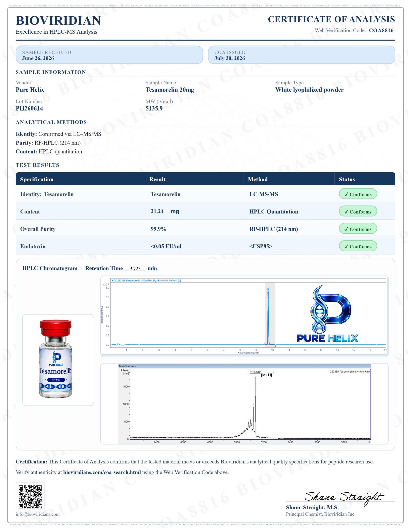Screen dimensions: 411x532
Task: Click the LC-MS/MS method cell
Action: pyautogui.click(x=264, y=194)
